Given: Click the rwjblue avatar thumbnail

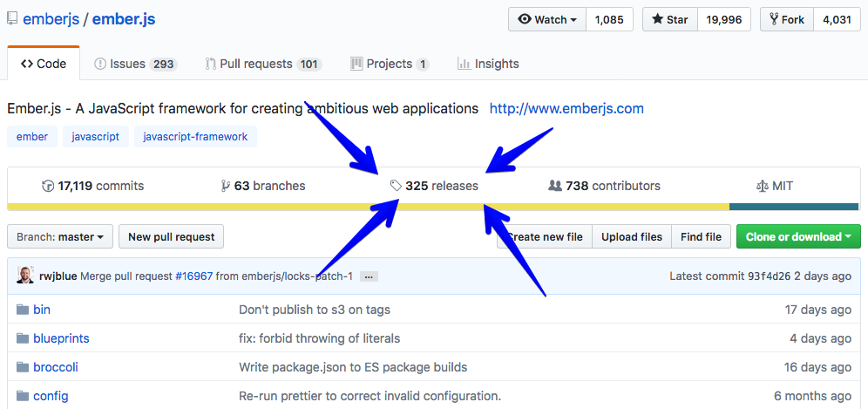Looking at the screenshot, I should pos(25,276).
